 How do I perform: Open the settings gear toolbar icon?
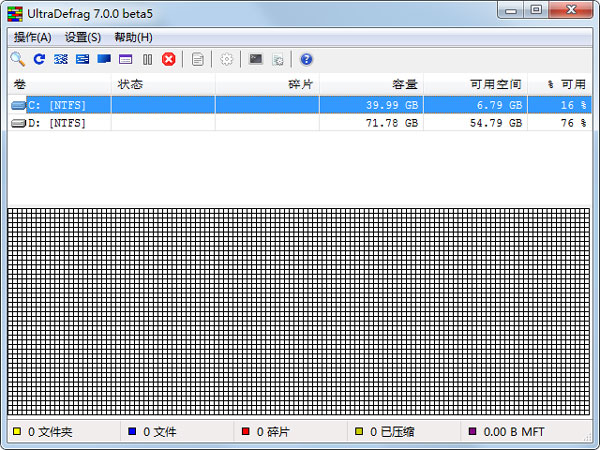click(227, 59)
